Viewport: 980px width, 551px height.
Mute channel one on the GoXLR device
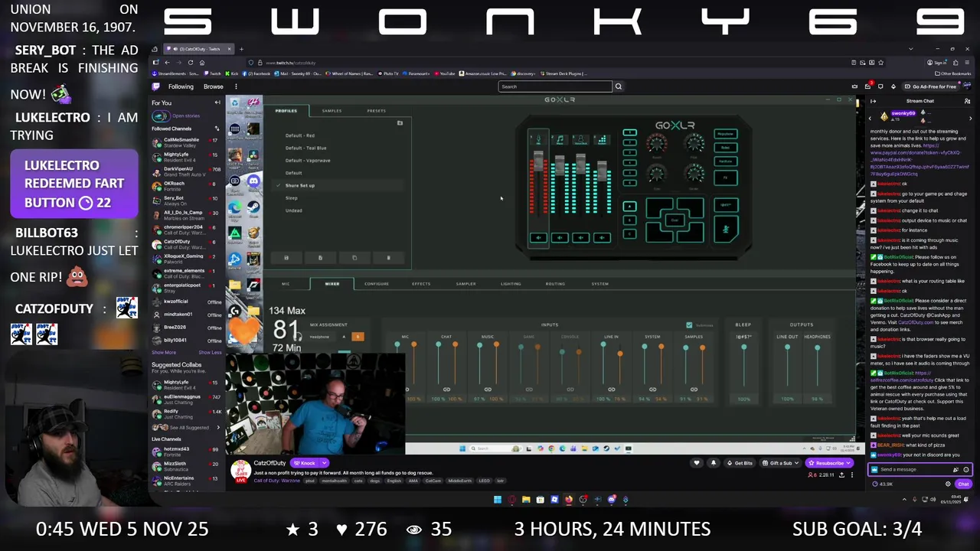pyautogui.click(x=538, y=238)
